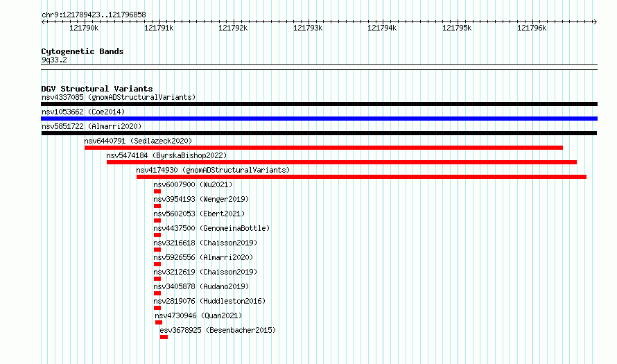
Task: Open nsv6440791 Sedlazeck2020 label
Action: pos(138,141)
